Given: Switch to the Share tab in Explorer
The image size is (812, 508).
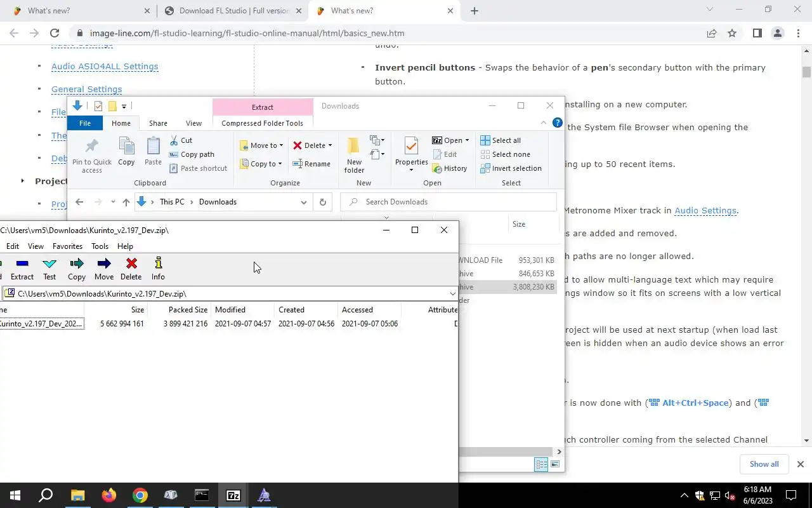Looking at the screenshot, I should click(x=158, y=123).
